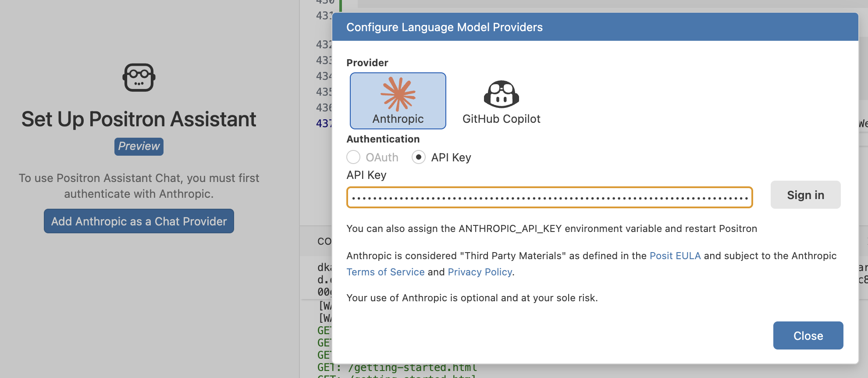Screen dimensions: 868x378
Task: Click the Authentication section label
Action: tap(383, 139)
